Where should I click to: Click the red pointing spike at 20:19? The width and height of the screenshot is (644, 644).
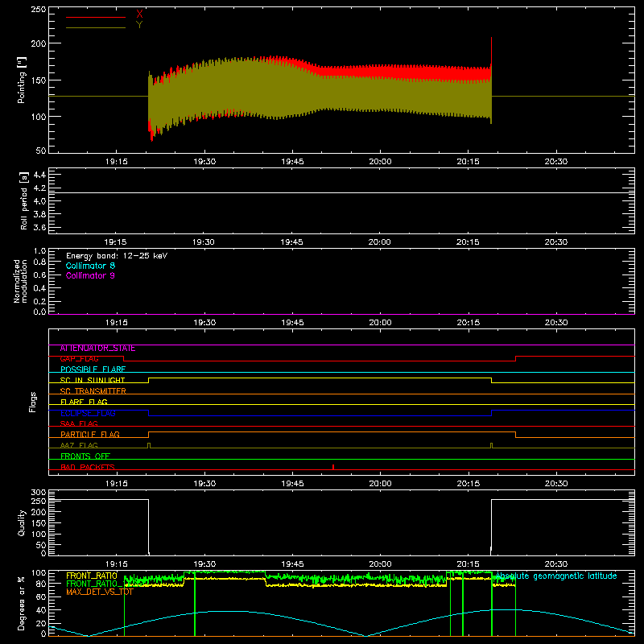coord(491,52)
